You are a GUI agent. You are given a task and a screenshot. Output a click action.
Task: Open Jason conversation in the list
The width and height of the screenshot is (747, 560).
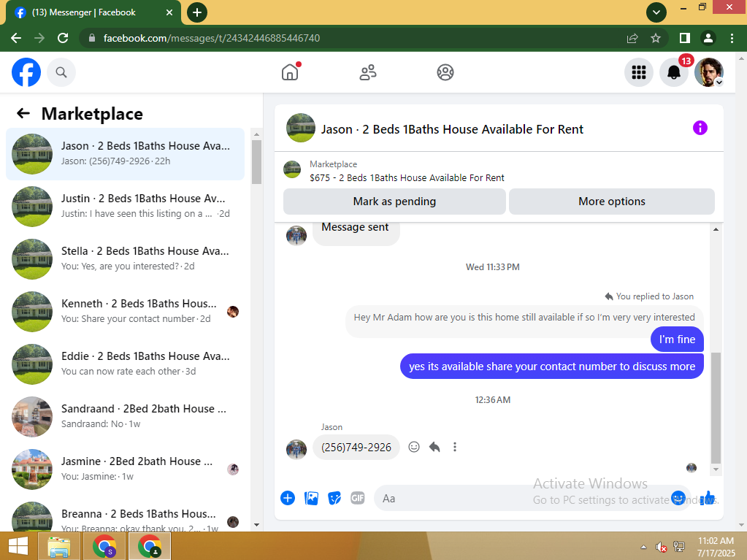coord(126,154)
